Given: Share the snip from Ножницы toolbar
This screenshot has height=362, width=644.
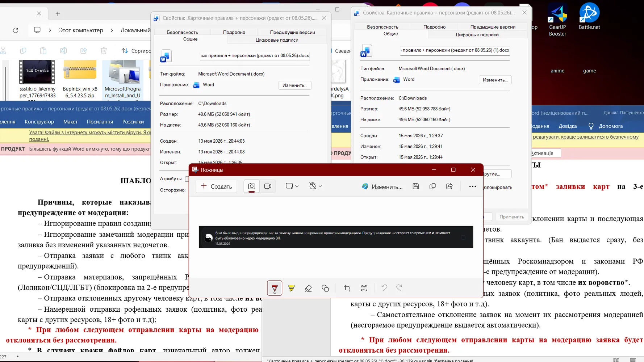Looking at the screenshot, I should pyautogui.click(x=449, y=186).
